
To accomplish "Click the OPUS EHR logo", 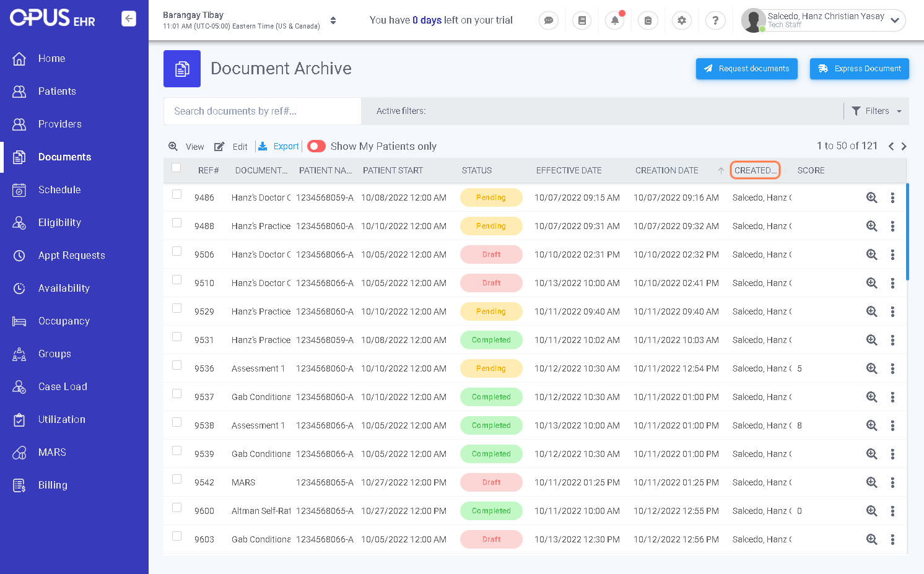I will [x=53, y=19].
